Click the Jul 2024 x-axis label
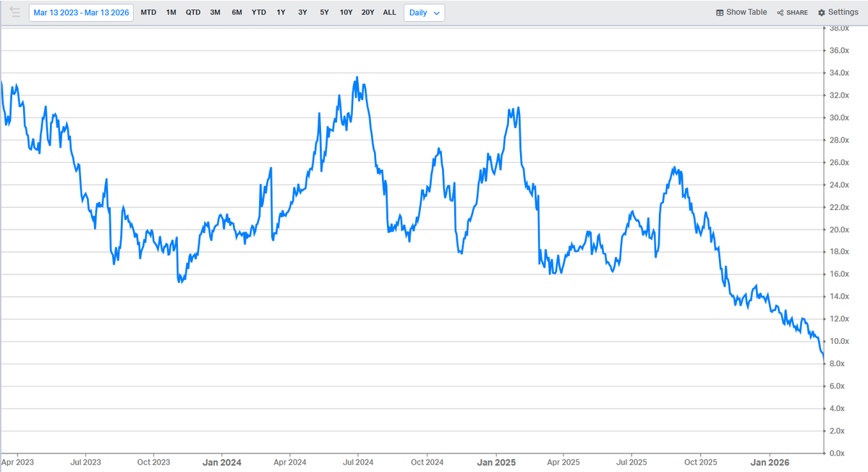The height and width of the screenshot is (472, 868). pyautogui.click(x=357, y=462)
